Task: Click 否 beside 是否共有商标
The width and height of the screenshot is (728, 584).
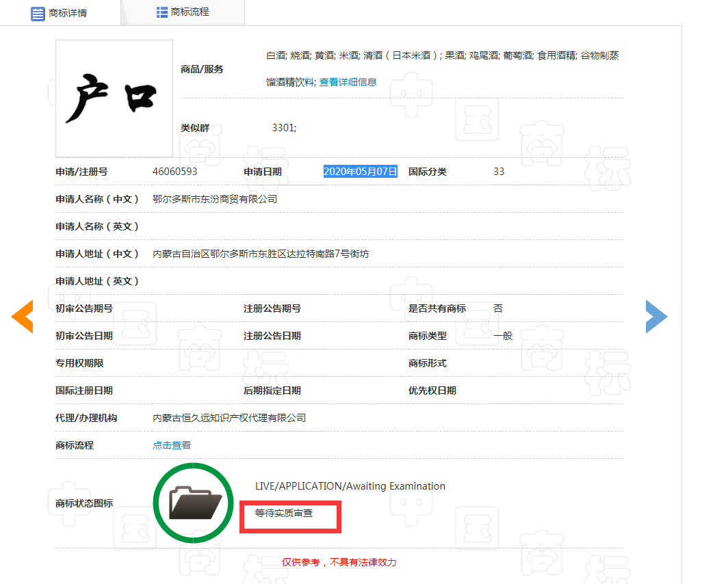Action: [497, 308]
